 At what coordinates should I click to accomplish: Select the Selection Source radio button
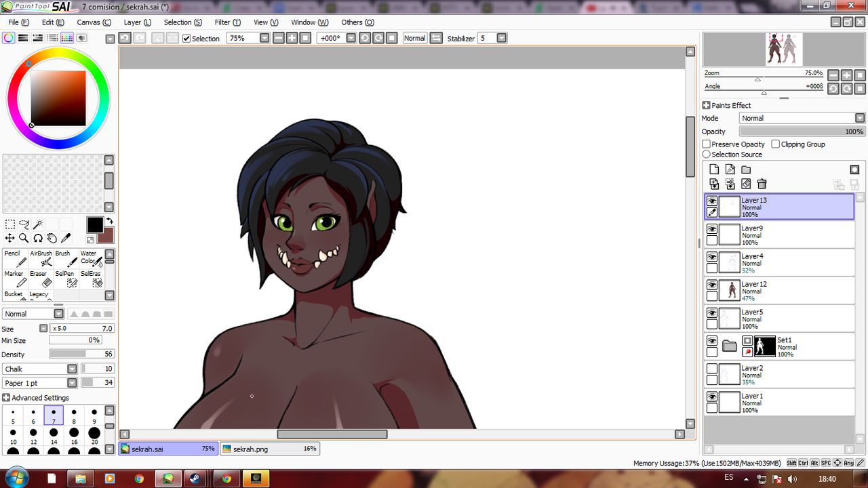(706, 155)
